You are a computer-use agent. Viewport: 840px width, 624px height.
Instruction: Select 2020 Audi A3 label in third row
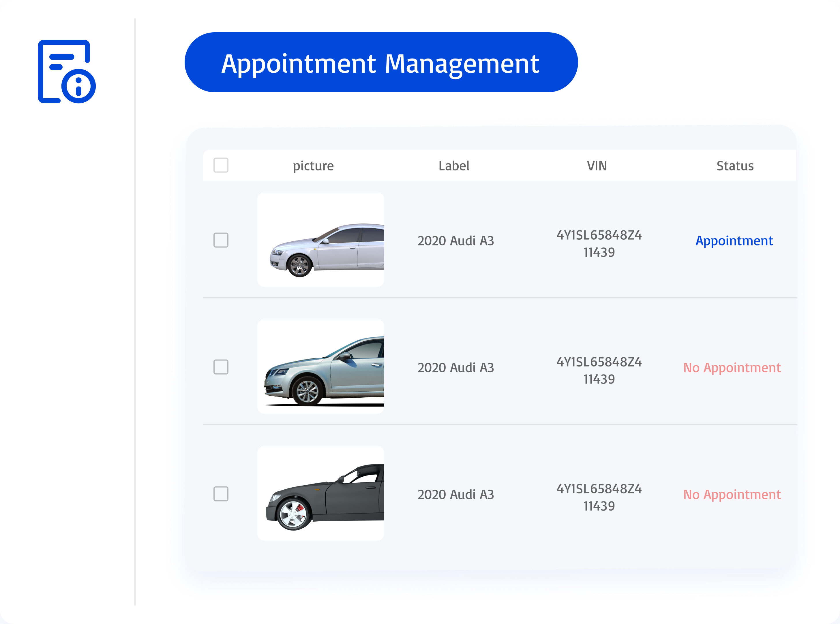(456, 495)
